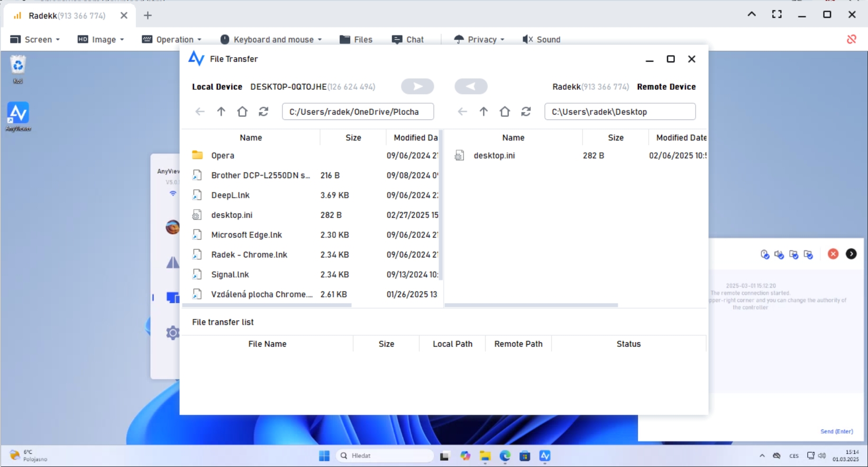Viewport: 868px width, 467px height.
Task: Click local list horizontal scrollbar
Action: pos(267,305)
